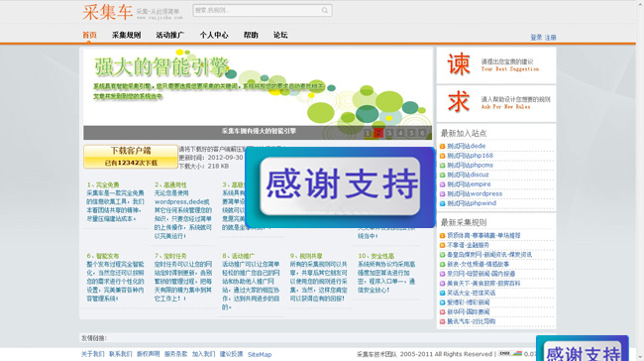
Task: Click the 10、安全性高 feature heading
Action: [x=376, y=256]
